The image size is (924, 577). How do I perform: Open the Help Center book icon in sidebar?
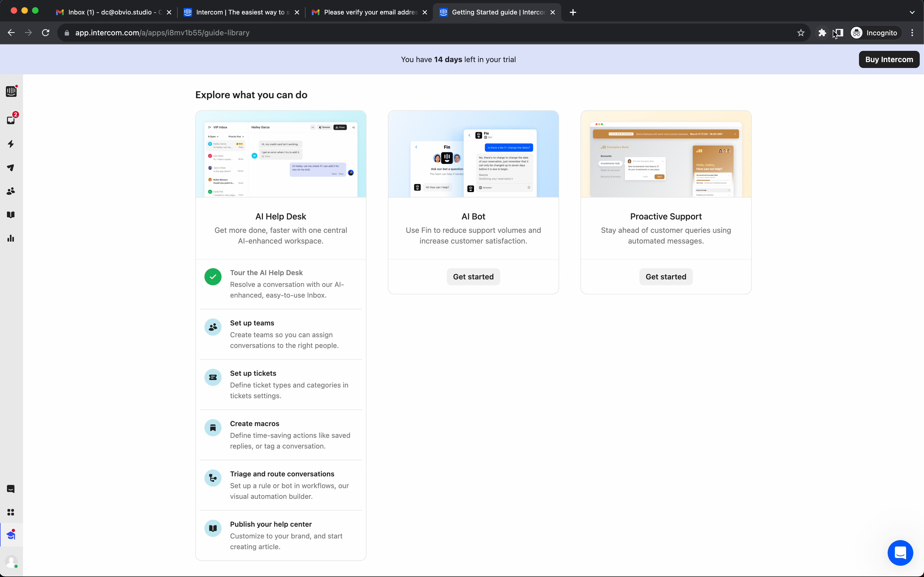(x=11, y=215)
